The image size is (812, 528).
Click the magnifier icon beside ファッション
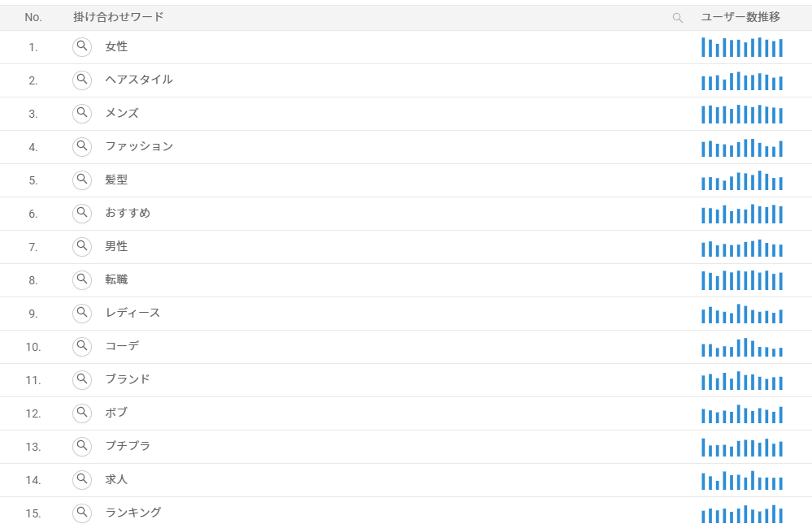coord(82,146)
